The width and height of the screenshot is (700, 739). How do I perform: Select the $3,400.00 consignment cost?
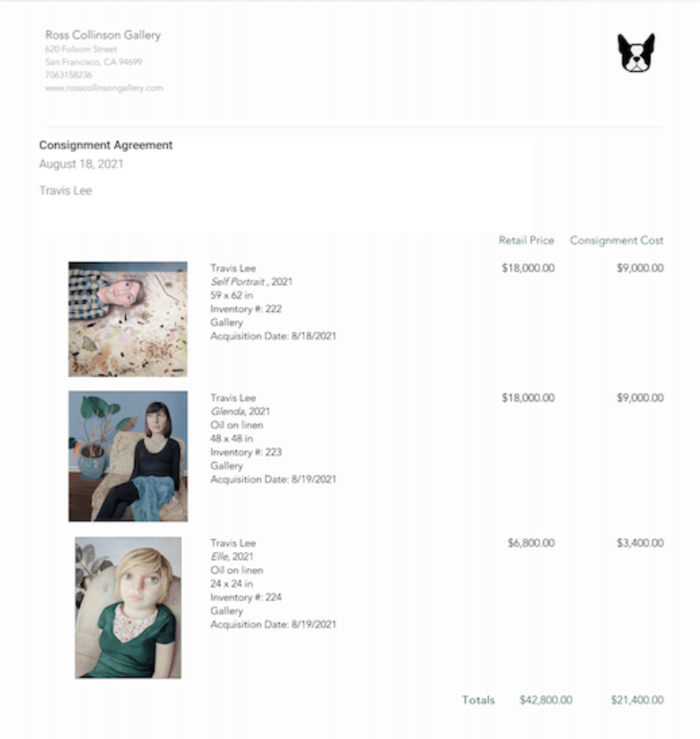pyautogui.click(x=640, y=543)
